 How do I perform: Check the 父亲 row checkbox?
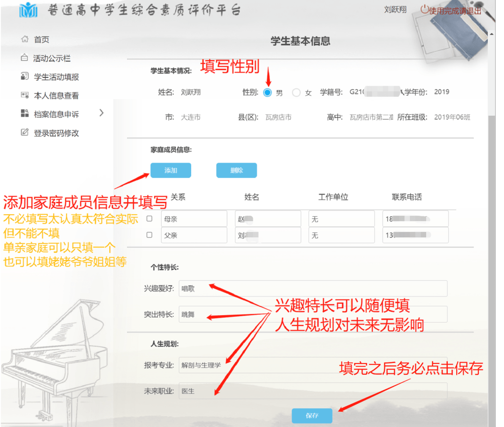click(149, 235)
